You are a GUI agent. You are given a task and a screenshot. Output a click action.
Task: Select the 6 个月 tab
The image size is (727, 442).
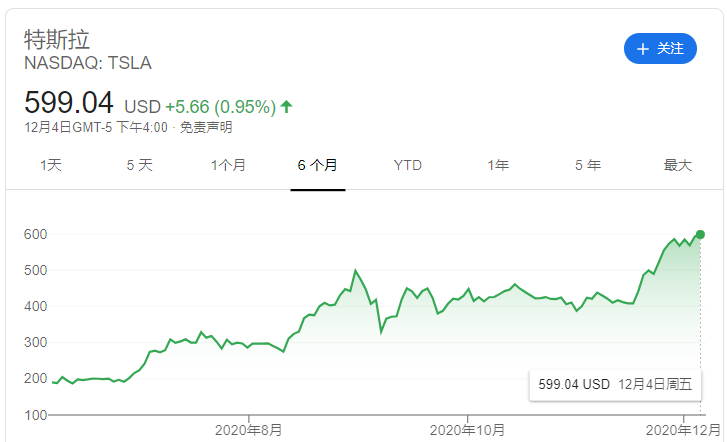pos(317,165)
